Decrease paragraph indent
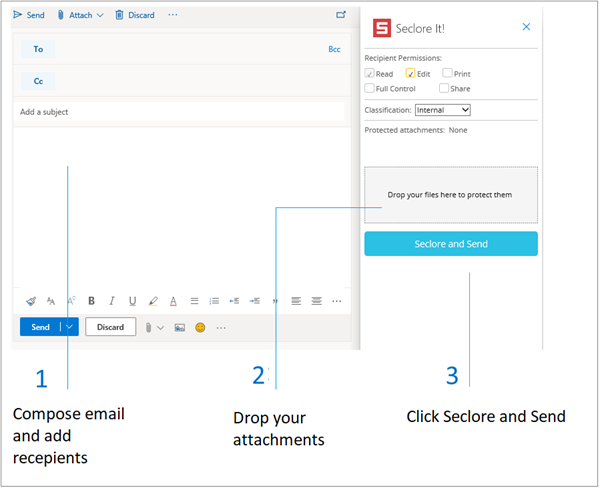 point(235,302)
